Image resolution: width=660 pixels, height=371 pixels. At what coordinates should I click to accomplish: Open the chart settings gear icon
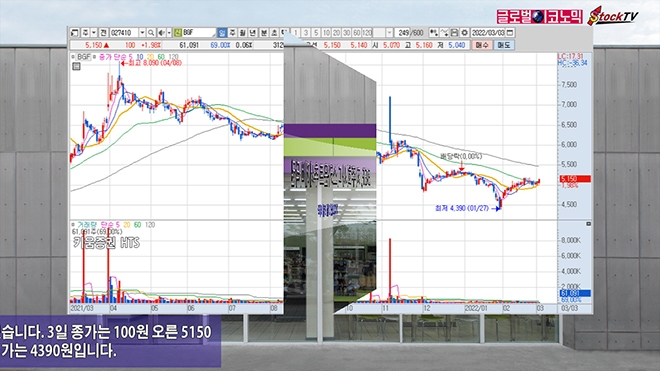(464, 32)
